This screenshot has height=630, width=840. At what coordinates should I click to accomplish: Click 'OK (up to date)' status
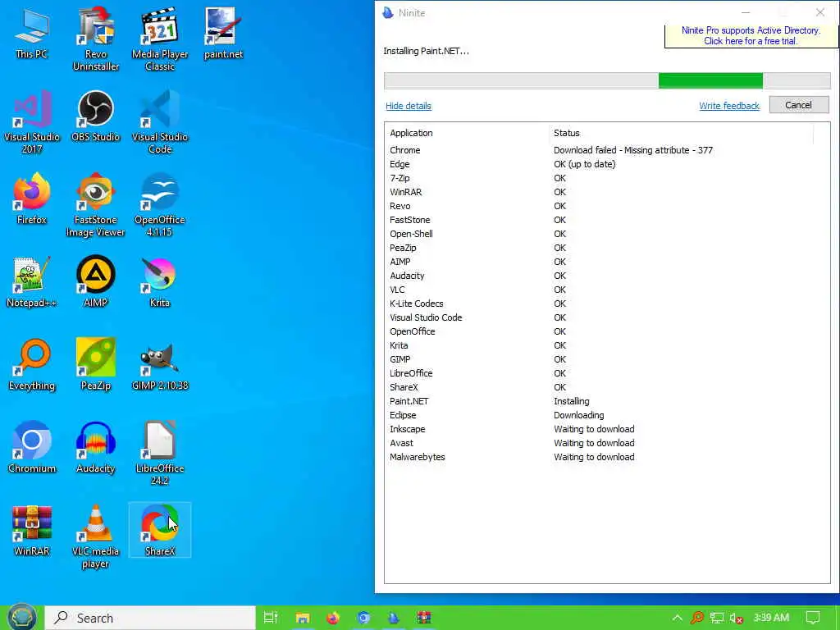[x=584, y=164]
